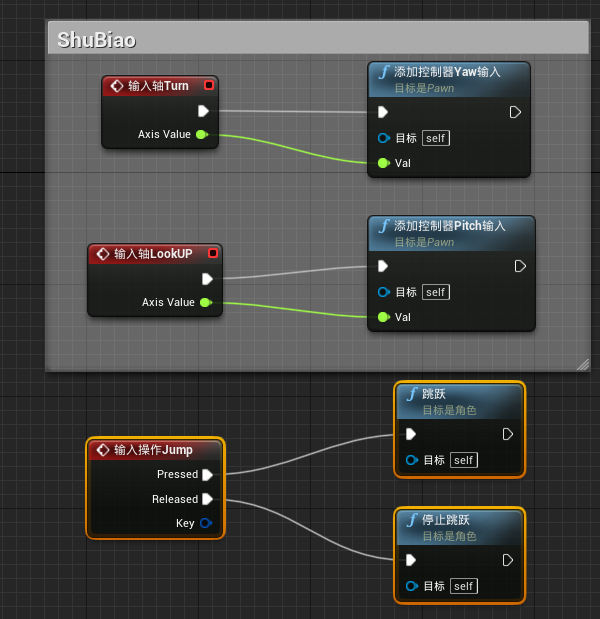Select the 添加控制器Yaw输入 node header
This screenshot has width=600, height=619.
click(449, 80)
